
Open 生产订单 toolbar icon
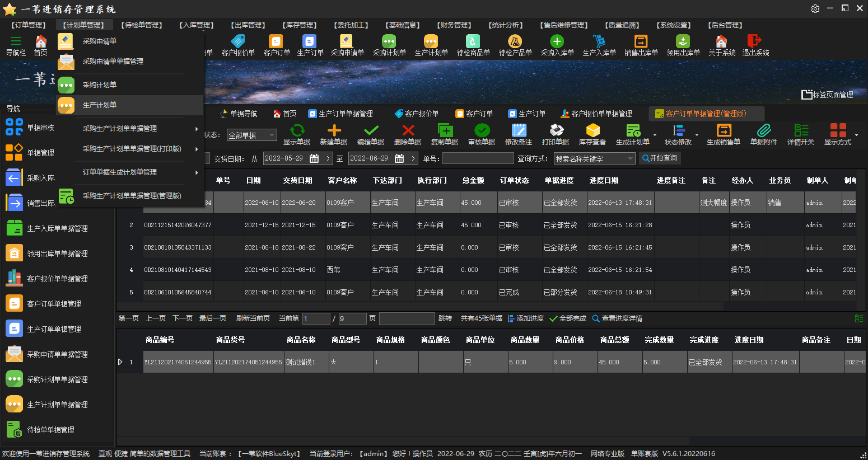[x=310, y=45]
